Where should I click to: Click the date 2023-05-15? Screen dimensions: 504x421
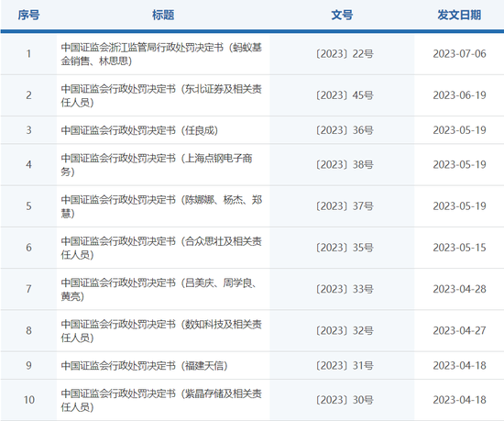(459, 248)
